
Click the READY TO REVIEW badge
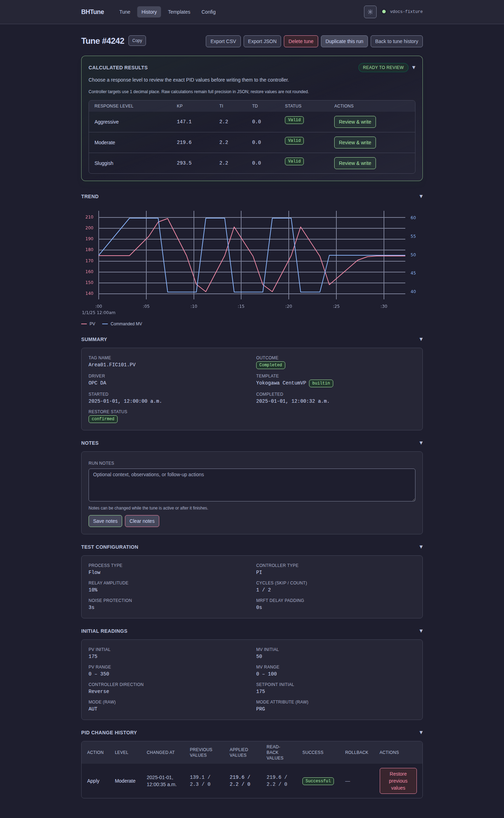point(383,68)
